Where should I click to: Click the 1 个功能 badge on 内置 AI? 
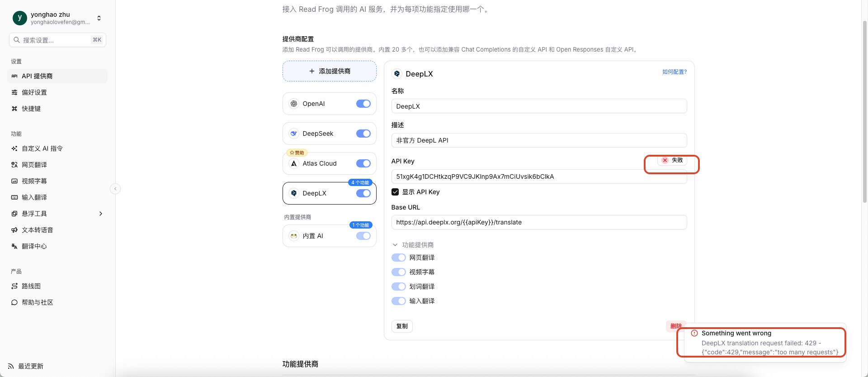click(x=360, y=225)
